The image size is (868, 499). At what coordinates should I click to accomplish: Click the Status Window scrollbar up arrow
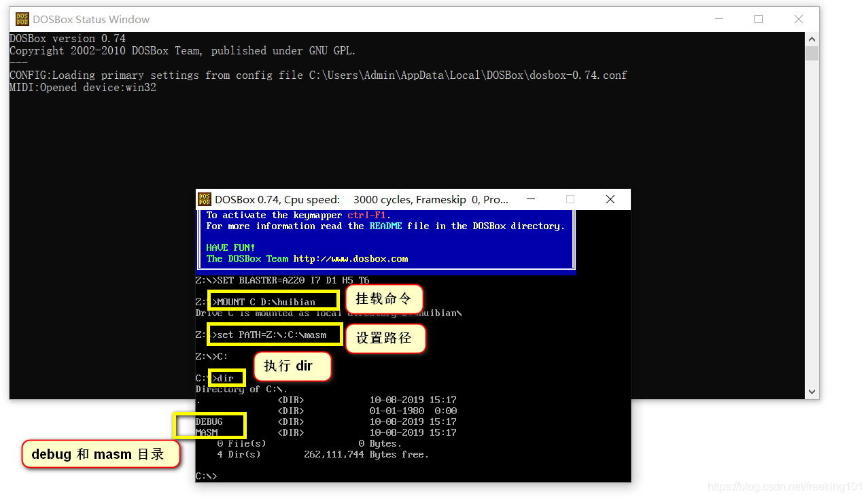812,39
